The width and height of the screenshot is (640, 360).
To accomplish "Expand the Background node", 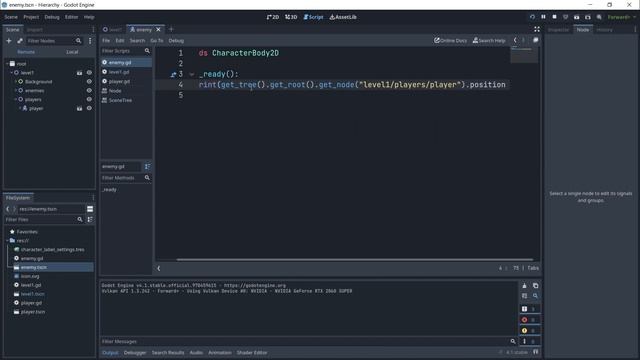I will pos(16,82).
